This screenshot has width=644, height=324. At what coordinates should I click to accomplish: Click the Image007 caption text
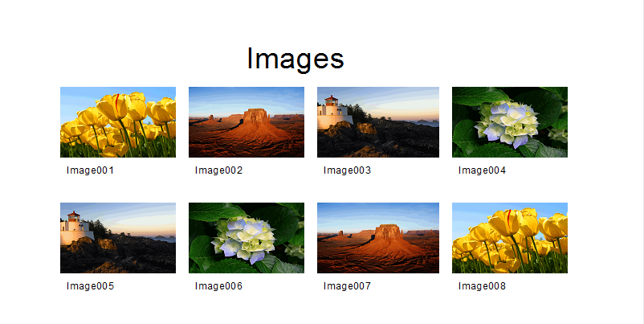click(347, 285)
